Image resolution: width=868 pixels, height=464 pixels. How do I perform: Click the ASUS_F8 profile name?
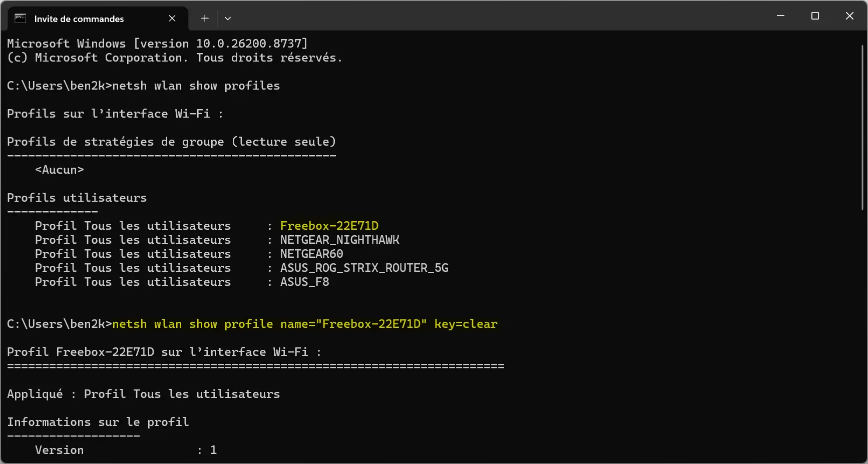304,282
